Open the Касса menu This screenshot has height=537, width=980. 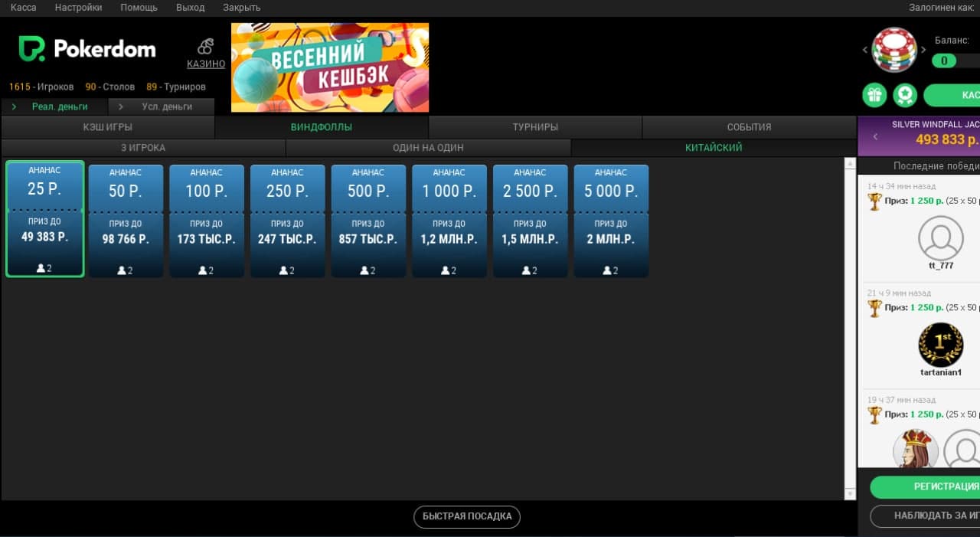coord(23,8)
